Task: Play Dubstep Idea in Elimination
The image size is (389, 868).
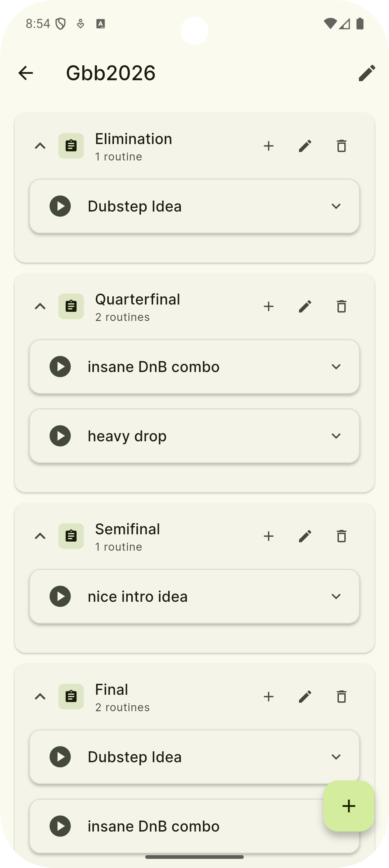Action: tap(60, 206)
